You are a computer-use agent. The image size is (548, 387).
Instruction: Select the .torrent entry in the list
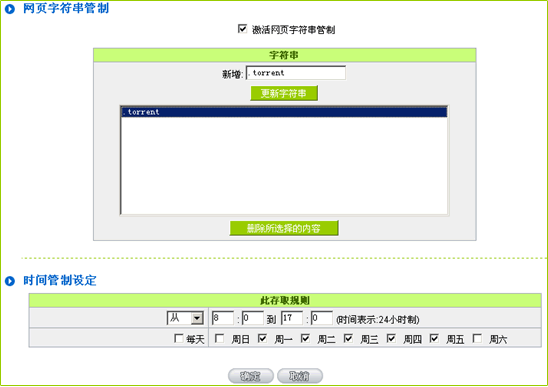tap(284, 112)
